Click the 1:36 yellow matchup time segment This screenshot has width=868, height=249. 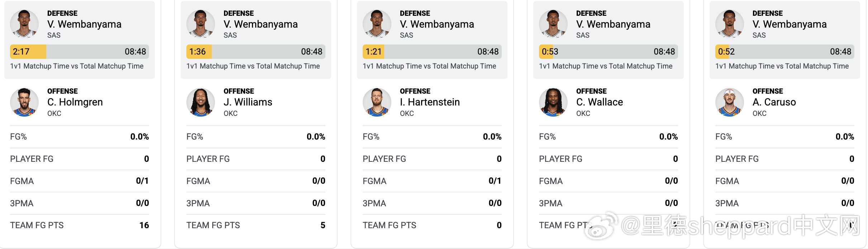tap(199, 52)
